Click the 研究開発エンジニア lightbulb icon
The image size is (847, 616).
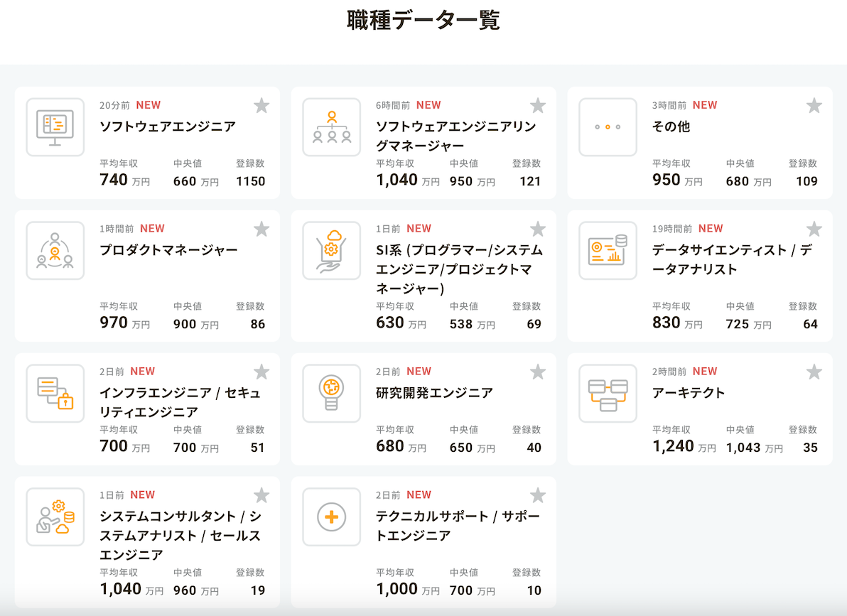[331, 394]
